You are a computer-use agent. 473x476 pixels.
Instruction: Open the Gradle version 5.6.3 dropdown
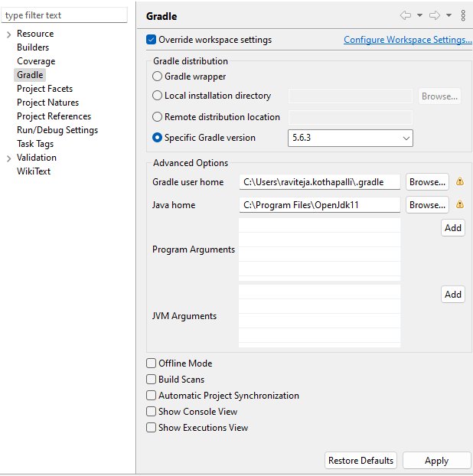(351, 138)
